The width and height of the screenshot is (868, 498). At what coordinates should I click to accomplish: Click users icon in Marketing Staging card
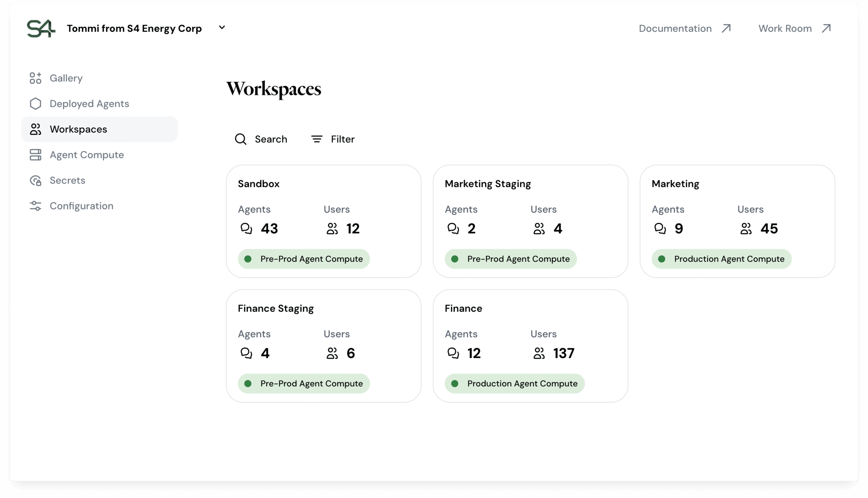coord(539,228)
